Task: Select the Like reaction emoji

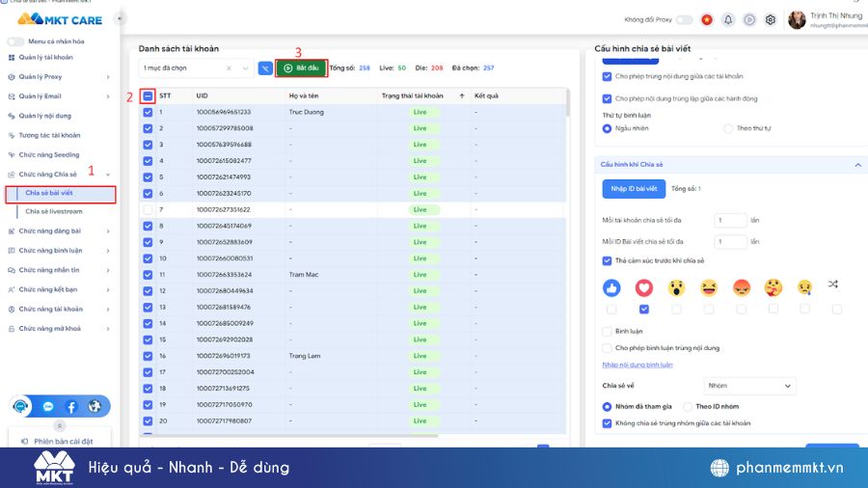Action: click(611, 287)
